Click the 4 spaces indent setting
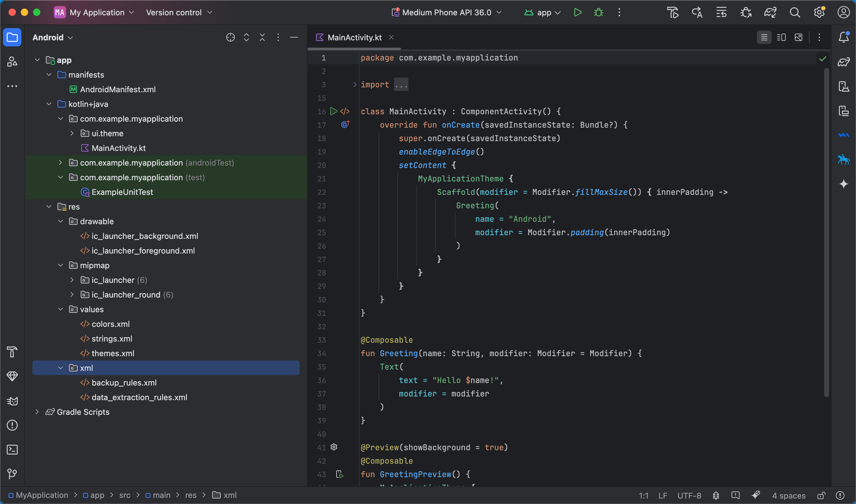Viewport: 856px width, 504px height. coord(788,495)
